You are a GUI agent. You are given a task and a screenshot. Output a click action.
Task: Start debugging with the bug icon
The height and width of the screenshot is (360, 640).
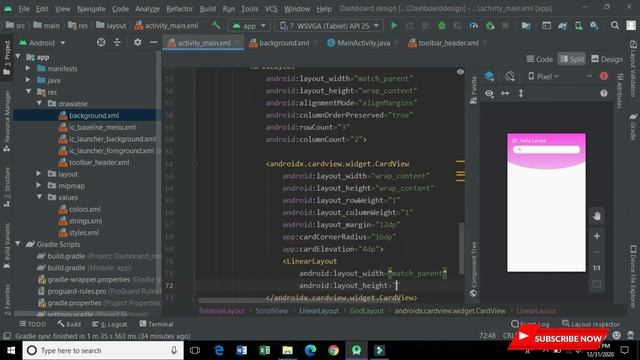click(x=442, y=26)
